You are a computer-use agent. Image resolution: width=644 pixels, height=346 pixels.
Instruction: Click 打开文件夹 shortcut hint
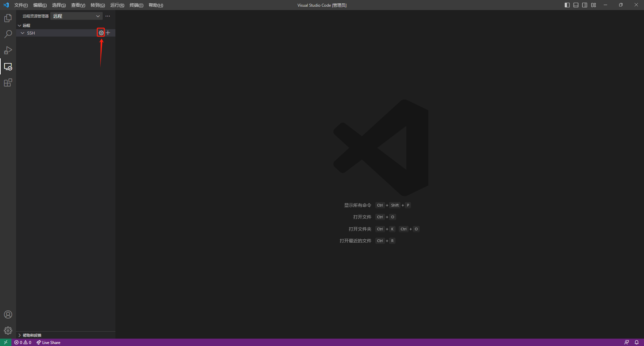click(x=360, y=229)
